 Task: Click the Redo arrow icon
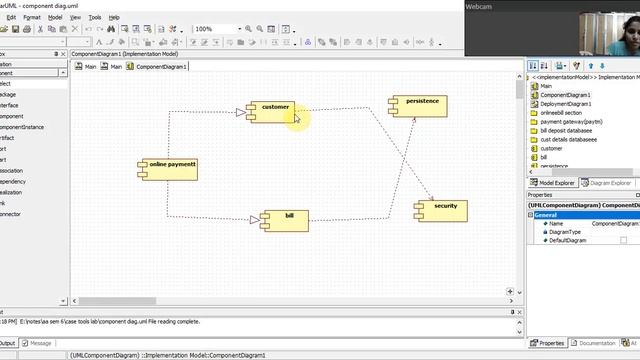coord(100,29)
